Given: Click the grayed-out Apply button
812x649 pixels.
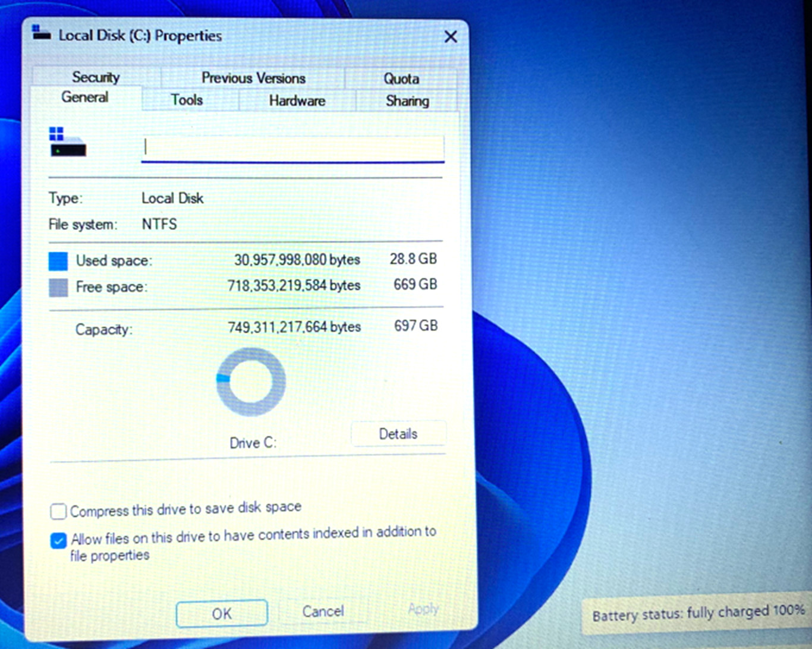Looking at the screenshot, I should click(x=423, y=609).
